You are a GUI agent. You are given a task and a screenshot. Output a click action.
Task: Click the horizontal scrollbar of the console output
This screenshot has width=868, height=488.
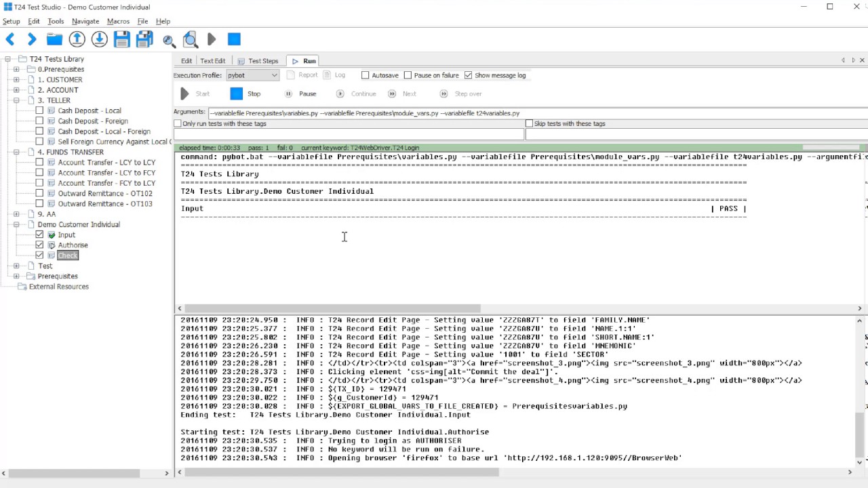pos(332,308)
